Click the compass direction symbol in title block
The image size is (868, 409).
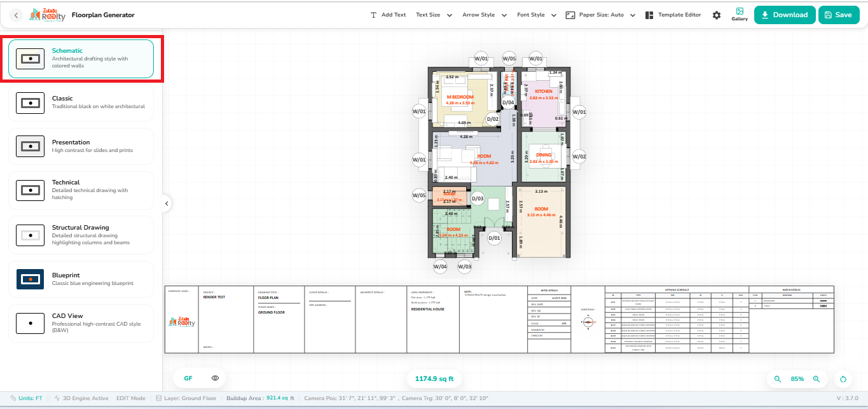pos(588,322)
